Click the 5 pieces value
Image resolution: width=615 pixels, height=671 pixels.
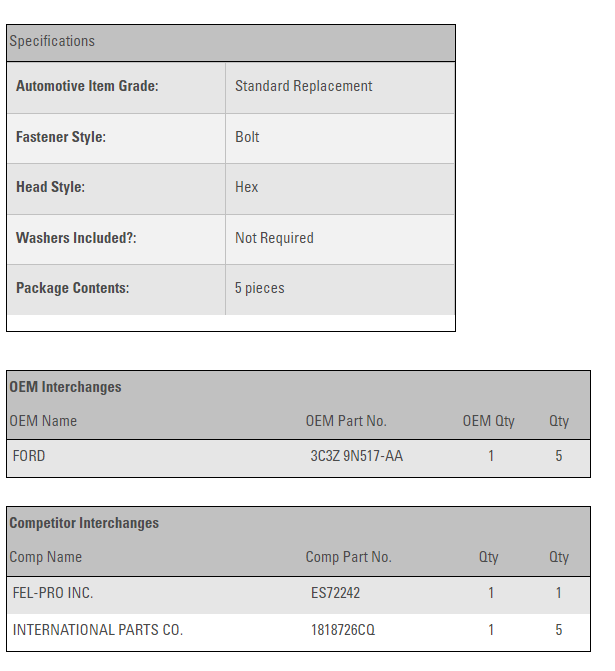pyautogui.click(x=259, y=288)
